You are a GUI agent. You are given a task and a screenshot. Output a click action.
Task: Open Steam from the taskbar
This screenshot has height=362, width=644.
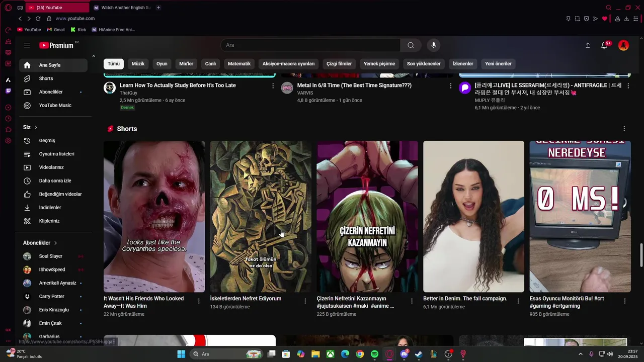coord(419,354)
